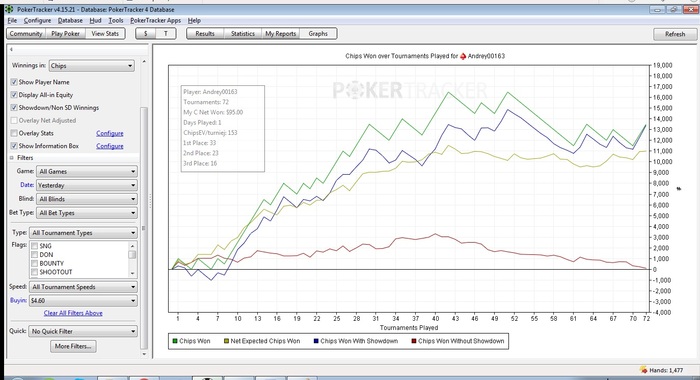Image resolution: width=700 pixels, height=380 pixels.
Task: Select the $ cash games button
Action: tap(146, 33)
